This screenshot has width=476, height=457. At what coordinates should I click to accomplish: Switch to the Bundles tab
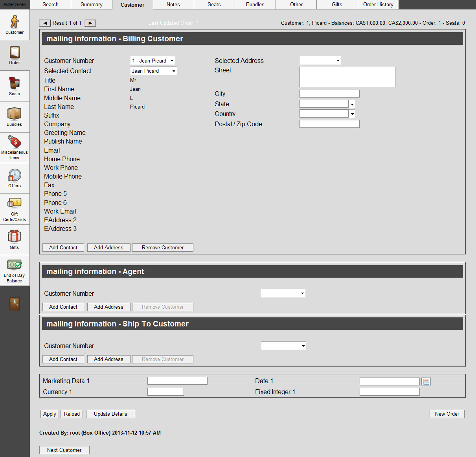coord(255,5)
